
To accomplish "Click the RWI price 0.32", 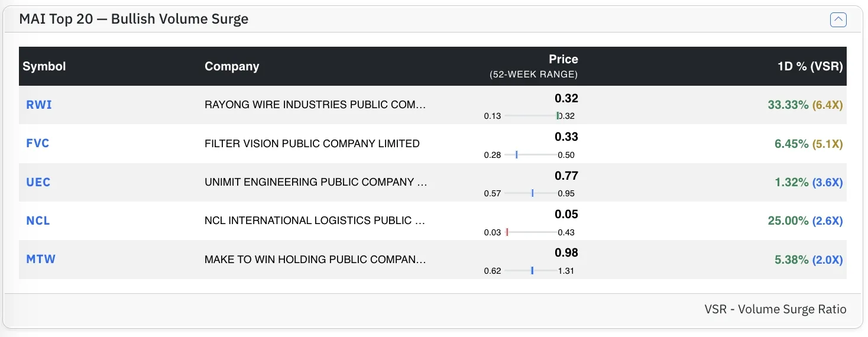I will coord(566,98).
